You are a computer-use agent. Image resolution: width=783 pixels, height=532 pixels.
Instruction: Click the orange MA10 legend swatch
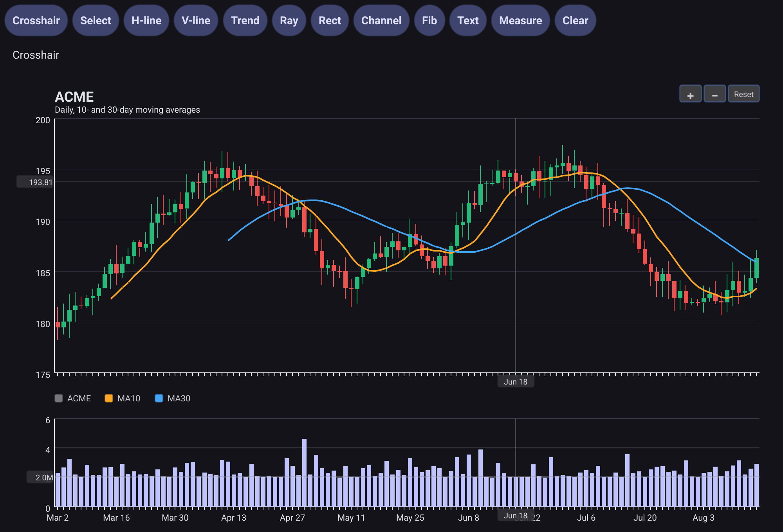coord(109,398)
